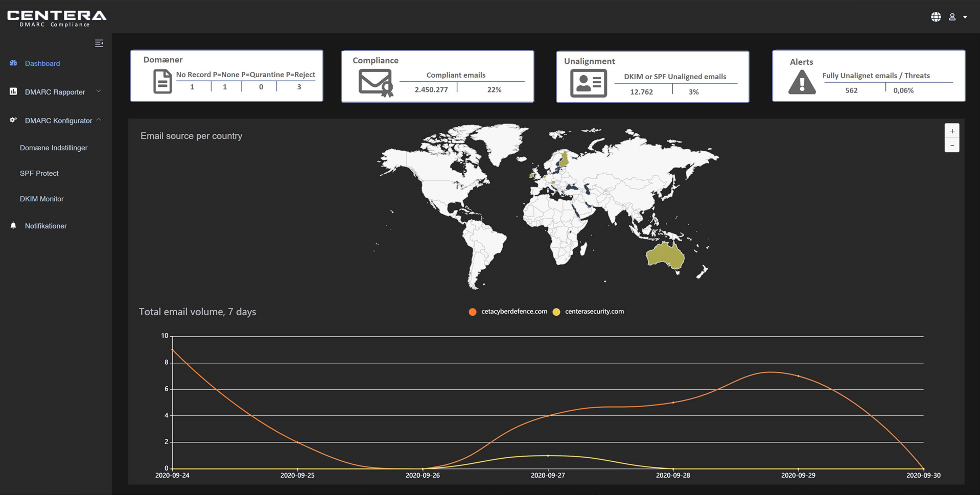Open the user account dropdown arrow
The height and width of the screenshot is (495, 980).
[965, 17]
